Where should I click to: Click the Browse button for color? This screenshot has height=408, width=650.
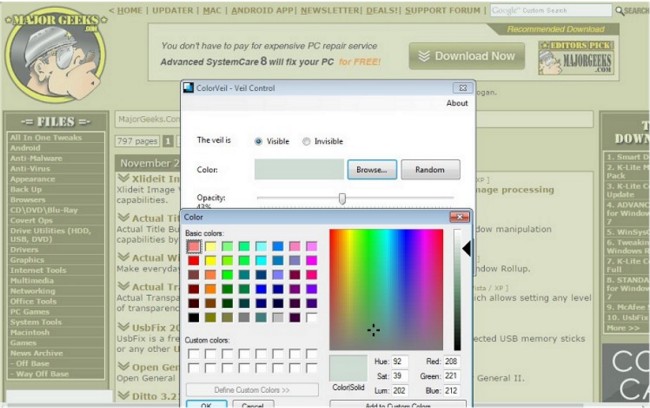click(x=372, y=170)
